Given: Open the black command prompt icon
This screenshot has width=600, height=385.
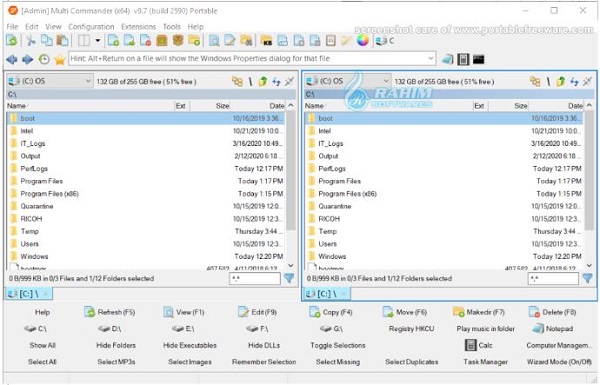Looking at the screenshot, I should pos(479,59).
